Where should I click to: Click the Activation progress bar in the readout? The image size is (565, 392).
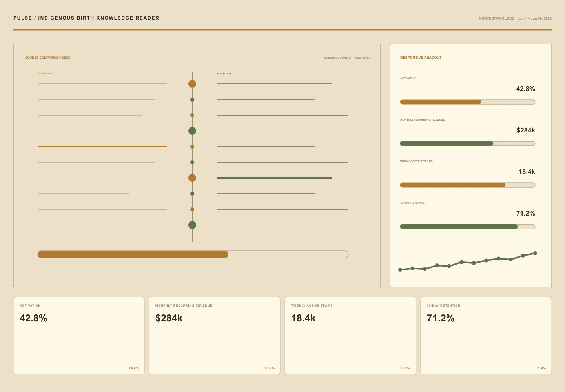click(468, 102)
